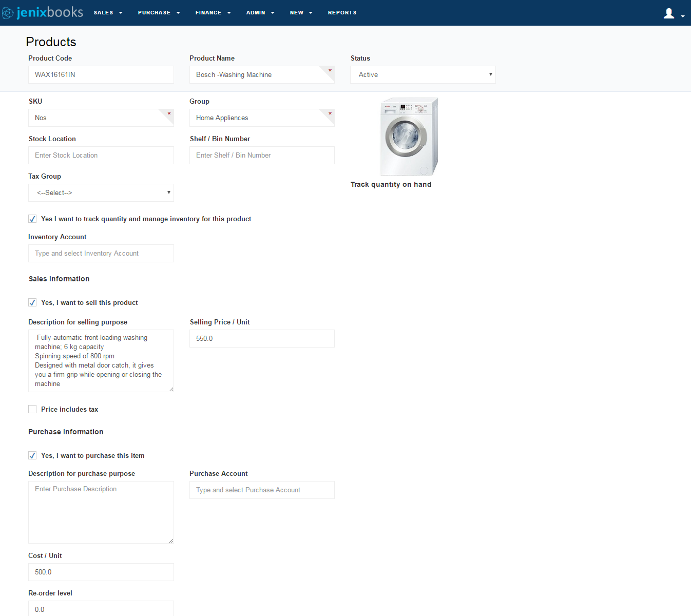Click the Shelf / Bin Number field
Screen dimensions: 691x616
pos(262,155)
